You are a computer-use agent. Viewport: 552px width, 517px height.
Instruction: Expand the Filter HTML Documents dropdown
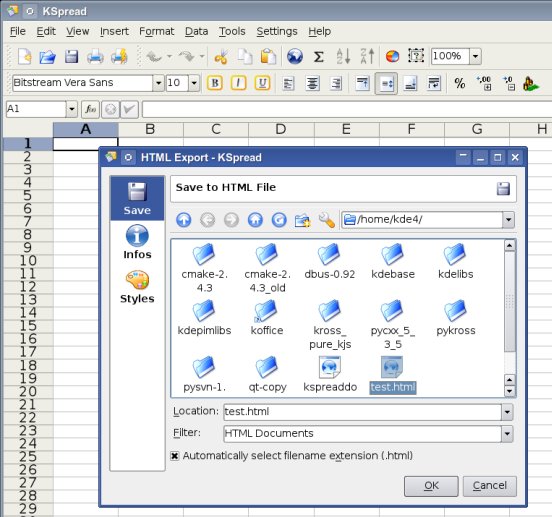click(x=507, y=434)
